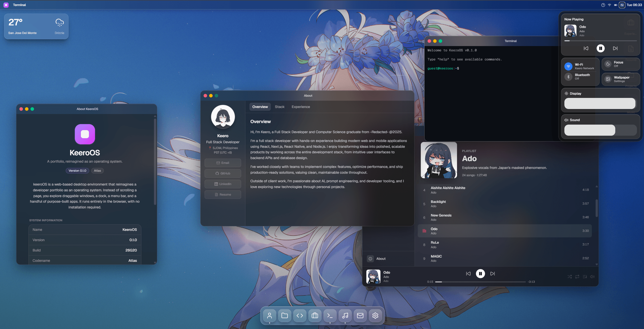The height and width of the screenshot is (329, 644).
Task: Click the Build 26G20 row
Action: point(85,250)
